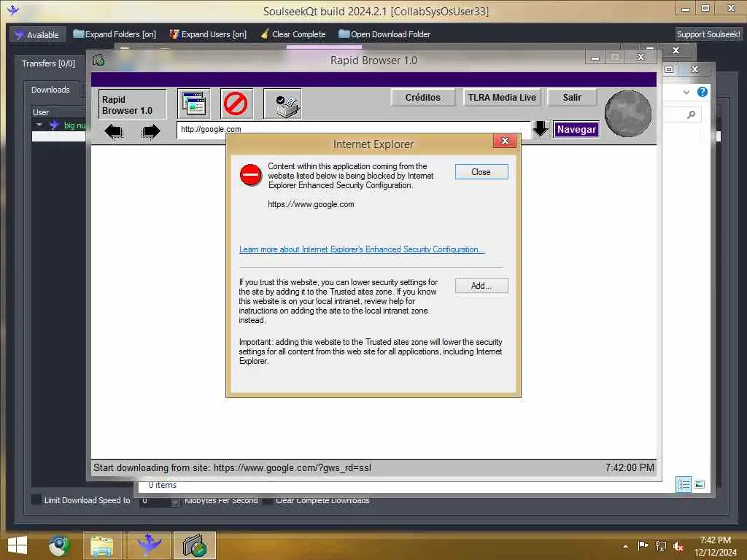Click the Start downloading from site status text
This screenshot has width=747, height=560.
(x=232, y=467)
